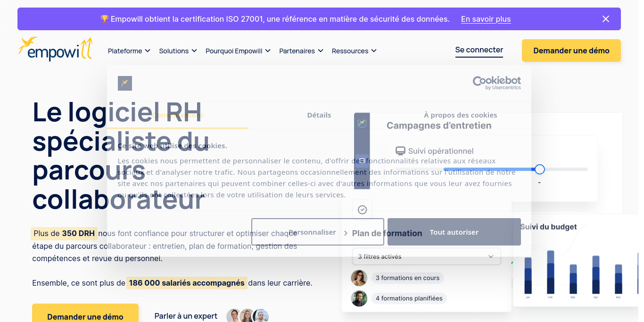644x322 pixels.
Task: Click Demander une démo in the header
Action: [x=571, y=51]
